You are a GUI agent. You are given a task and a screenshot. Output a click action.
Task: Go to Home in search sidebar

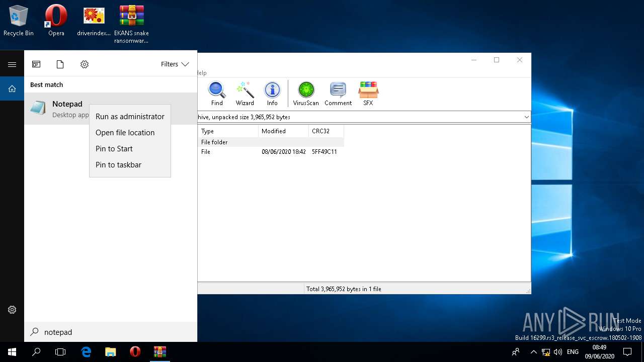pos(12,88)
